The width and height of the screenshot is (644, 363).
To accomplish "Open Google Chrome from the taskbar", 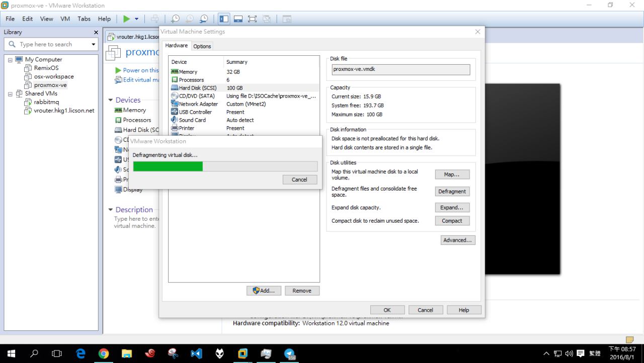I will pos(104,353).
